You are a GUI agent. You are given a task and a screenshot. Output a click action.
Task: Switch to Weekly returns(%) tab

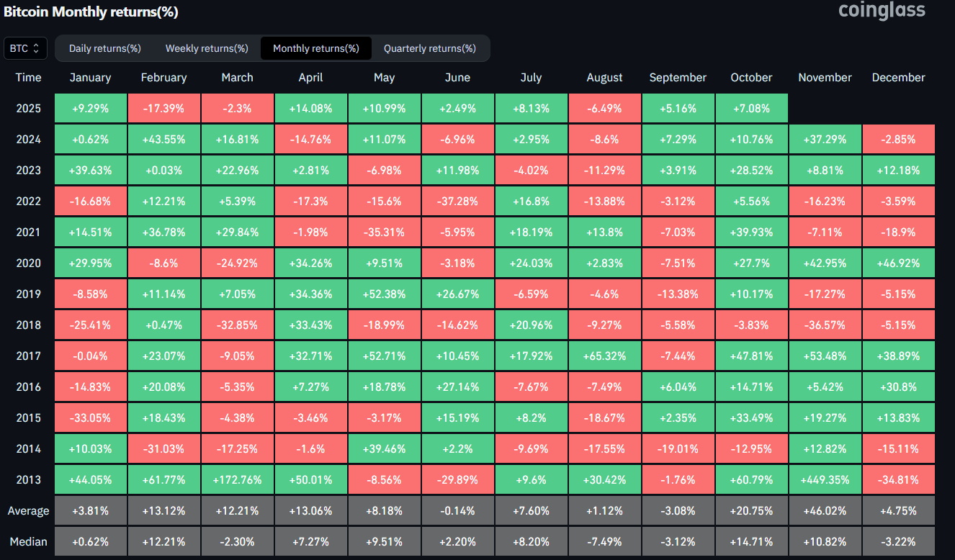tap(207, 48)
